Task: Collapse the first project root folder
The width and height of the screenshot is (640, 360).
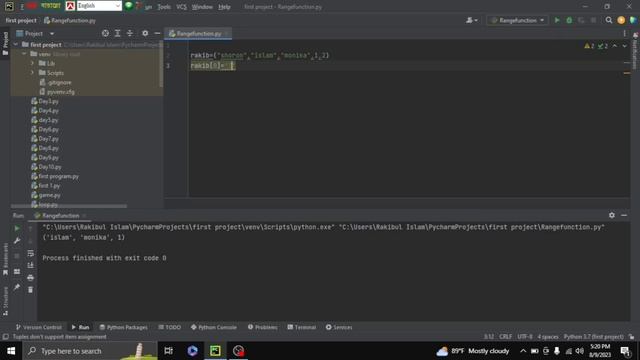Action: click(x=16, y=44)
